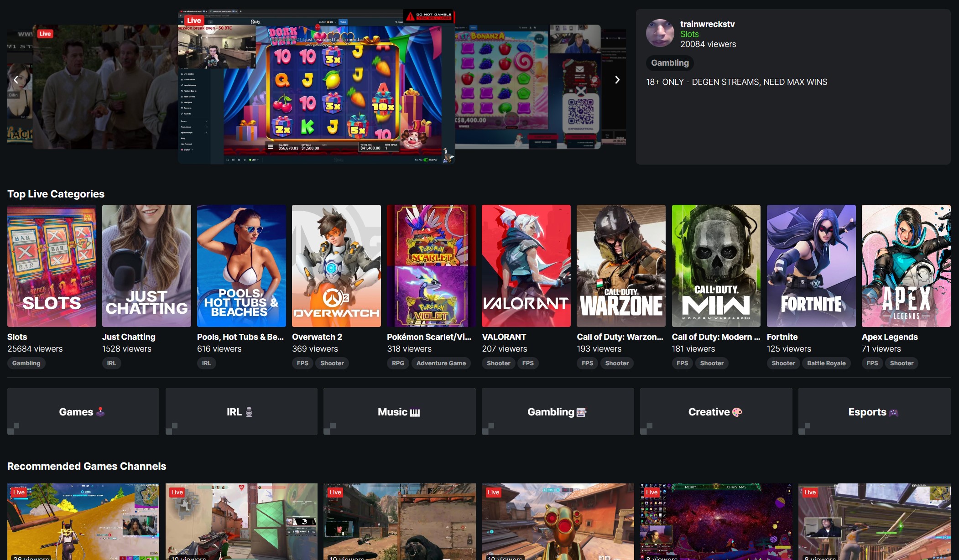Click the 1528 viewers count
This screenshot has height=560, width=959.
[x=127, y=349]
